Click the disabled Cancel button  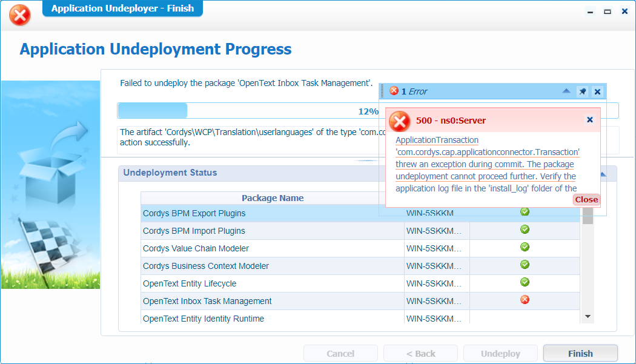click(x=340, y=354)
